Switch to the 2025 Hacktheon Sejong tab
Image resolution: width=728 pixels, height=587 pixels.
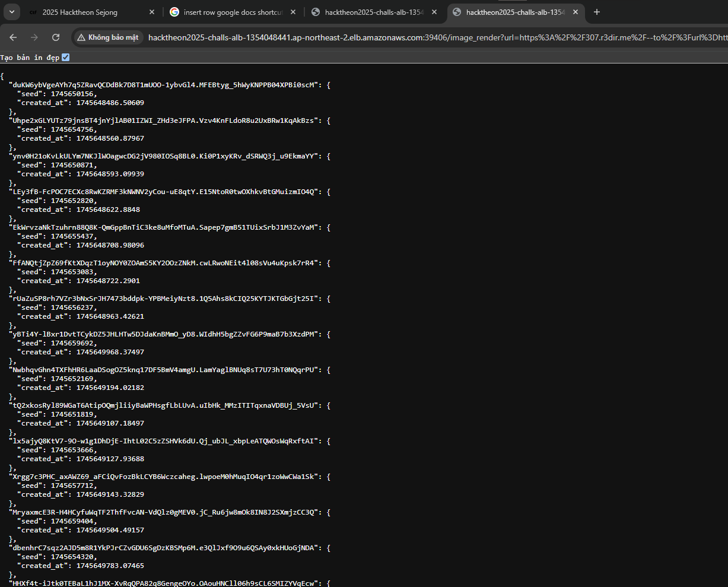click(x=80, y=12)
